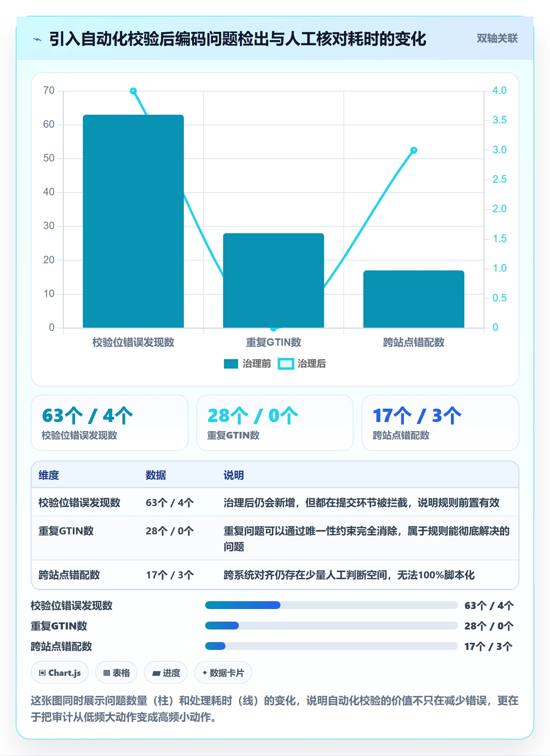The image size is (550, 756).
Task: Click the 进度 tag chip
Action: coord(166,673)
